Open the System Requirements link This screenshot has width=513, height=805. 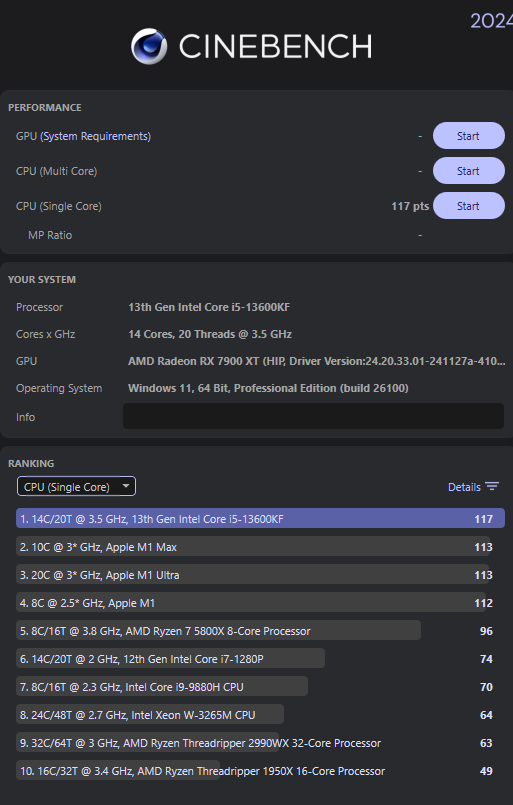click(x=96, y=136)
